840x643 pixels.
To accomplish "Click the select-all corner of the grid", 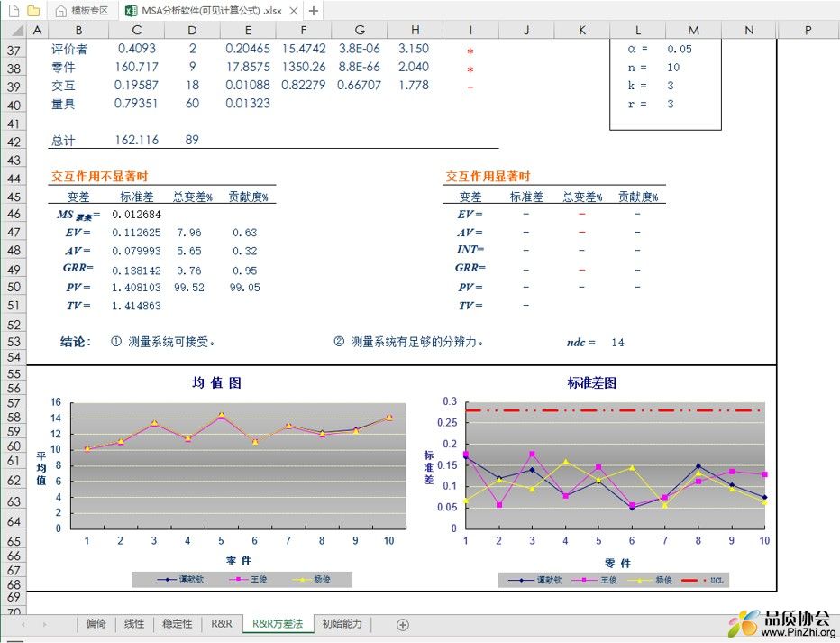I will click(14, 30).
